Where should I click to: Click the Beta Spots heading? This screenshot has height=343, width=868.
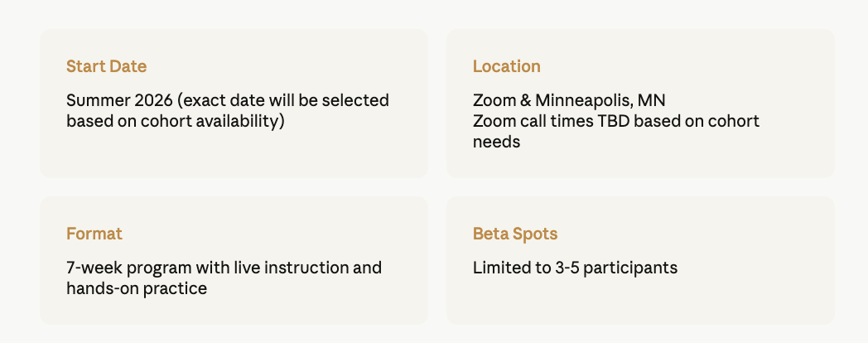(x=515, y=234)
